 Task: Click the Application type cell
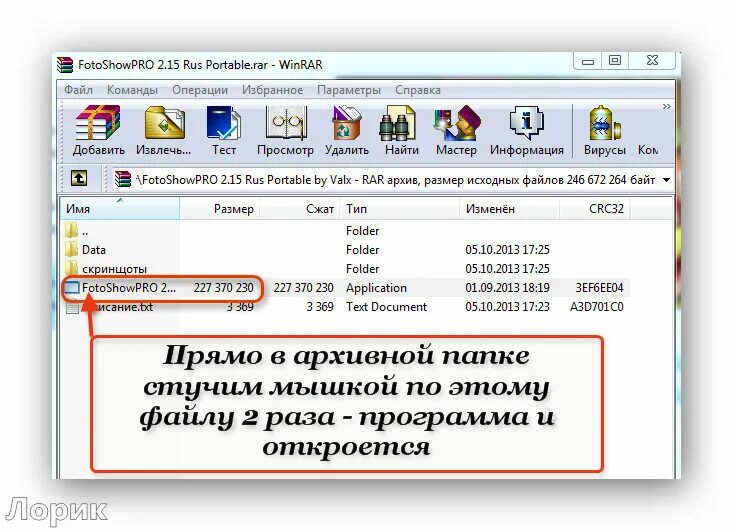376,288
